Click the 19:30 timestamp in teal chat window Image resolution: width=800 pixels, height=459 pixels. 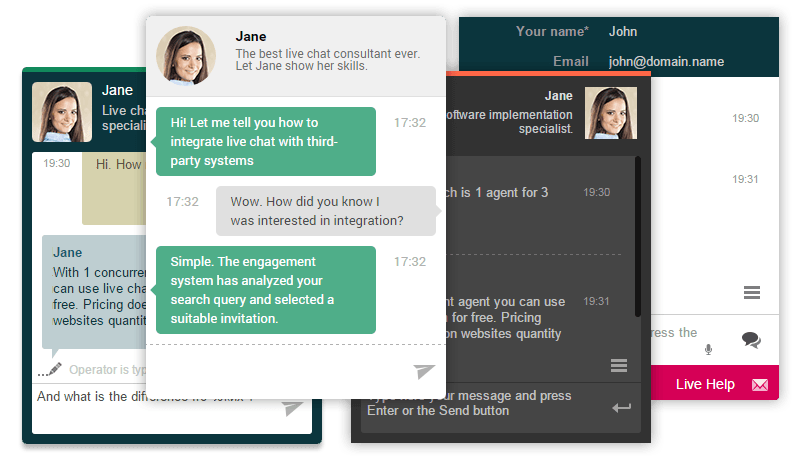pos(57,163)
